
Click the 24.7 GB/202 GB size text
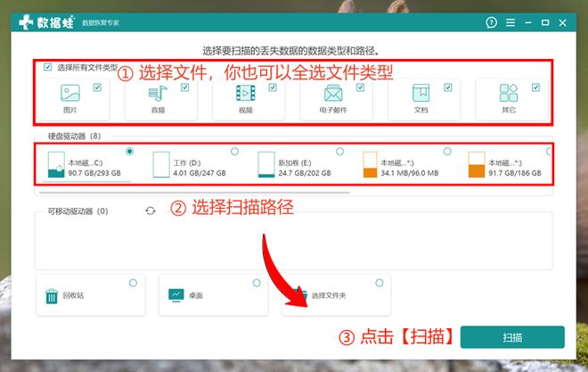305,173
